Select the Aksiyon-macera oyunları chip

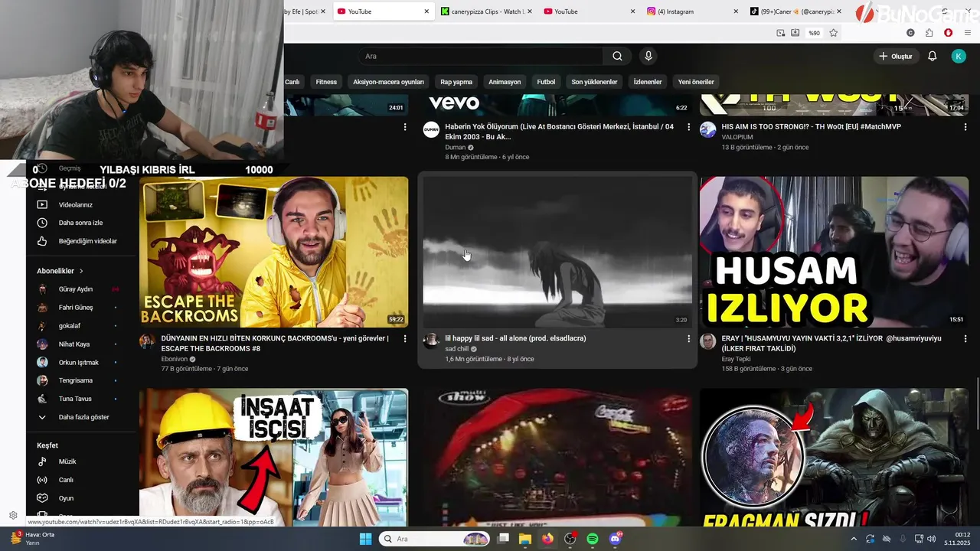(x=388, y=82)
